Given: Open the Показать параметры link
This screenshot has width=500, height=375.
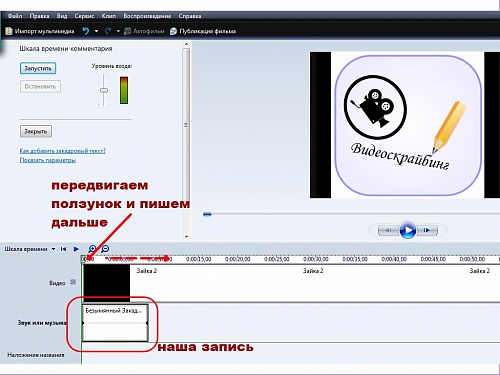Looking at the screenshot, I should (x=48, y=160).
